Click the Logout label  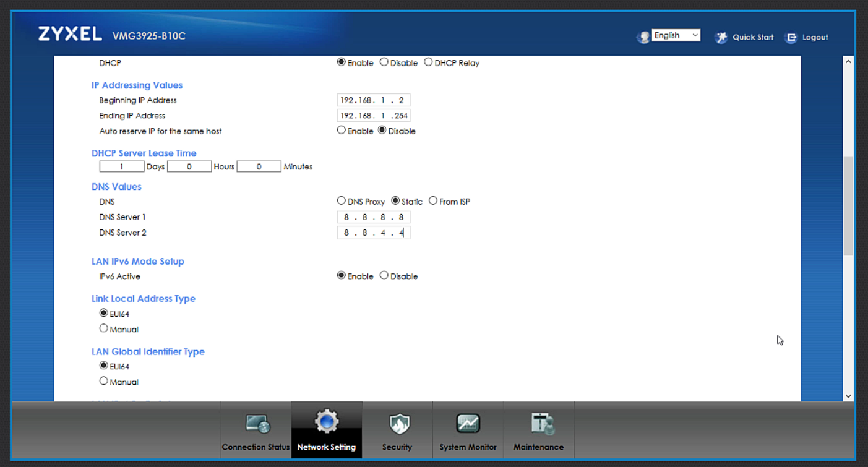tap(815, 37)
